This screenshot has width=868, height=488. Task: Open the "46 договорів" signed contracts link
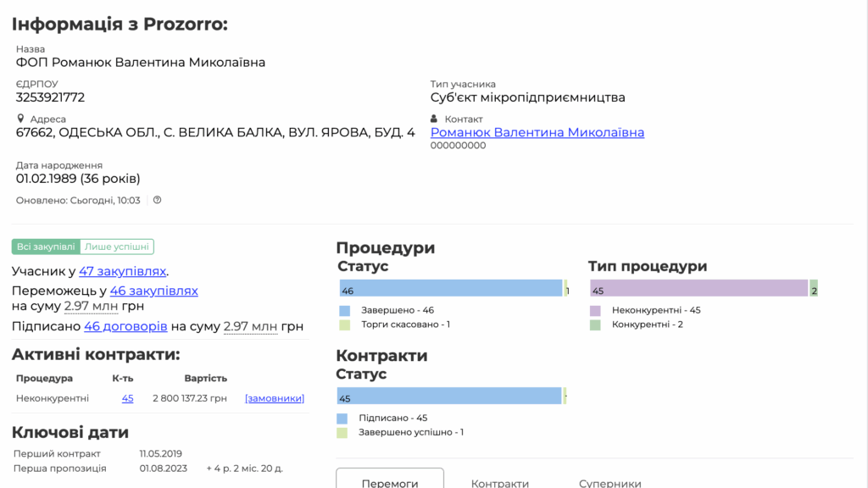125,326
